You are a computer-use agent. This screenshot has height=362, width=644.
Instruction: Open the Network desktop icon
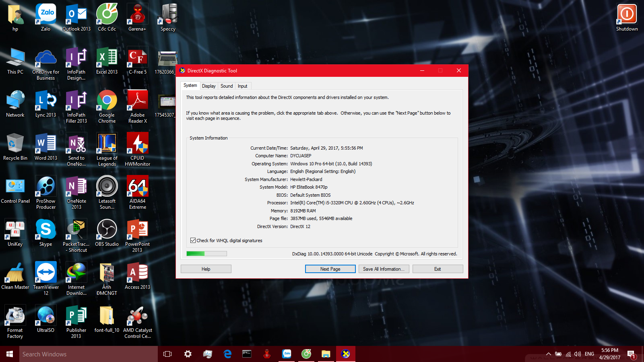[x=15, y=104]
